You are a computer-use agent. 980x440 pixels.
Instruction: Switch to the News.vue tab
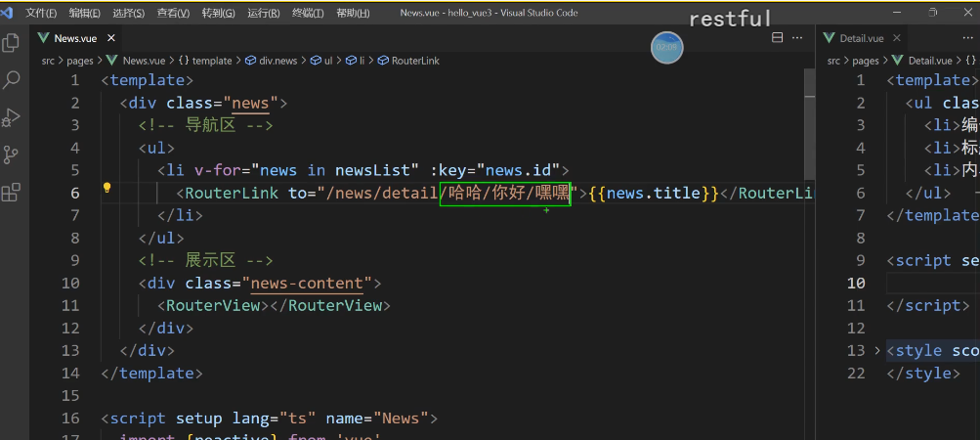pos(75,38)
